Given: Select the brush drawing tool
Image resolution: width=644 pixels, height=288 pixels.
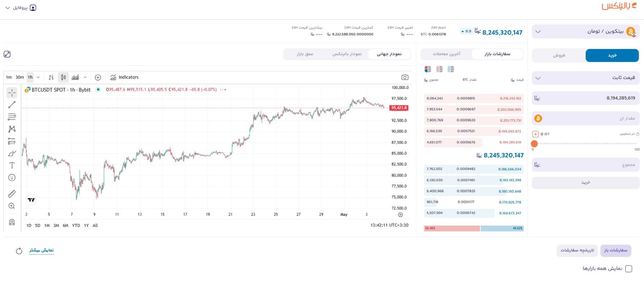Looking at the screenshot, I should (12, 153).
